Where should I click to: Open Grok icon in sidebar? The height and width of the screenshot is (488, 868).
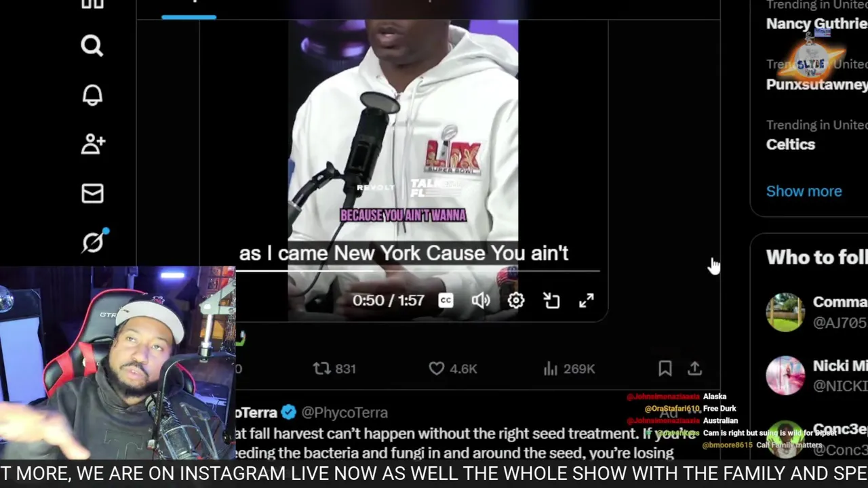(94, 241)
